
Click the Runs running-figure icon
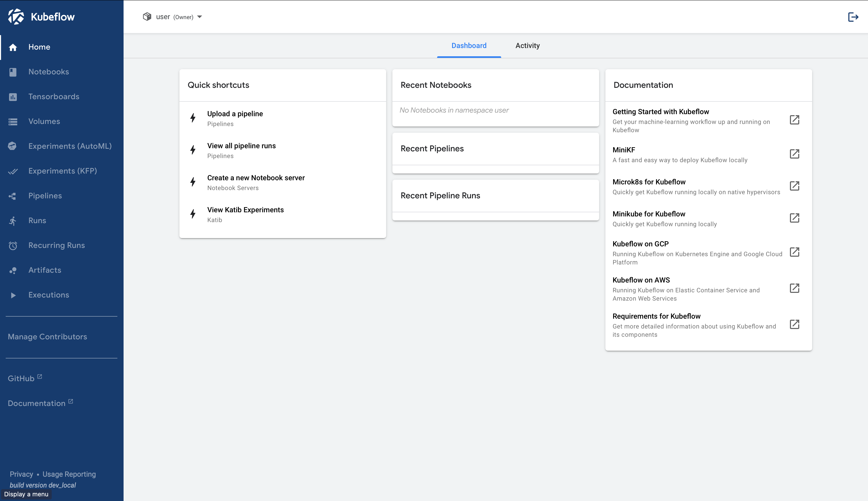pos(13,220)
